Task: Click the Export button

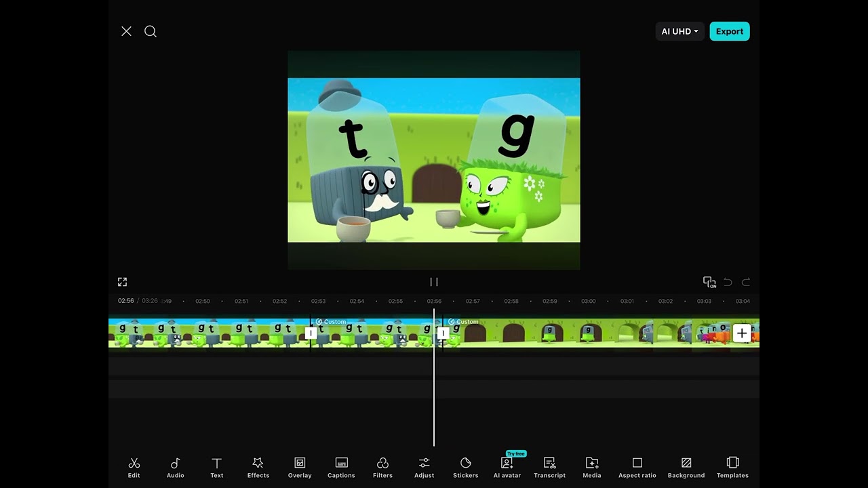Action: pos(730,31)
